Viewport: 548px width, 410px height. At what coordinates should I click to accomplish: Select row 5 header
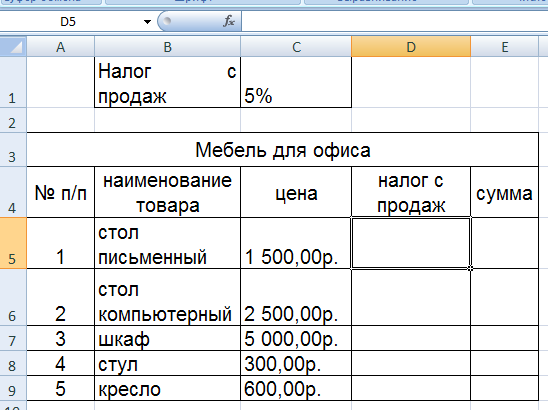pos(13,243)
